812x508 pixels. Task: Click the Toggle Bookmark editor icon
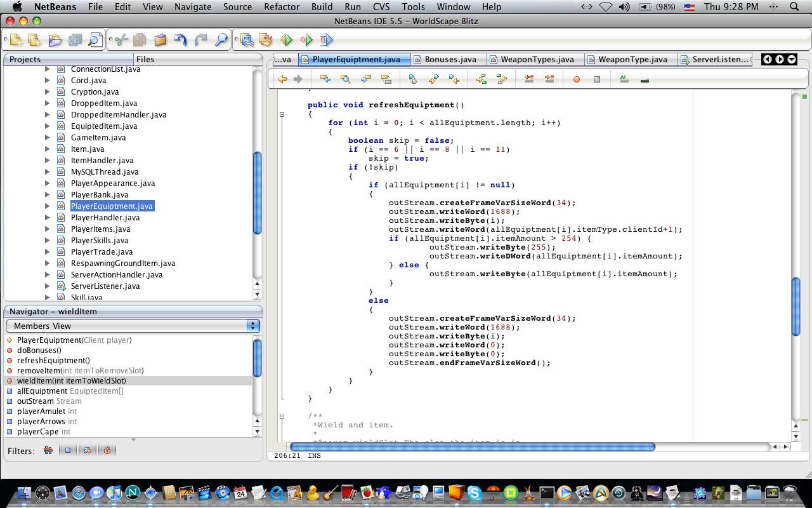pos(413,79)
